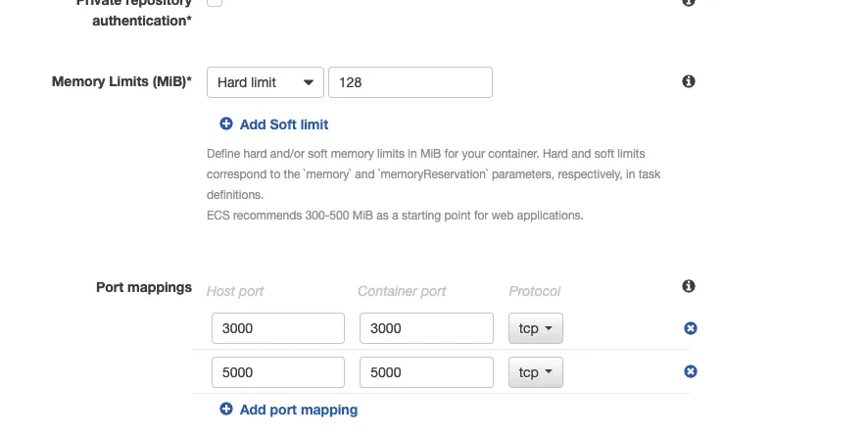Click the Container port field containing 5000

click(426, 372)
